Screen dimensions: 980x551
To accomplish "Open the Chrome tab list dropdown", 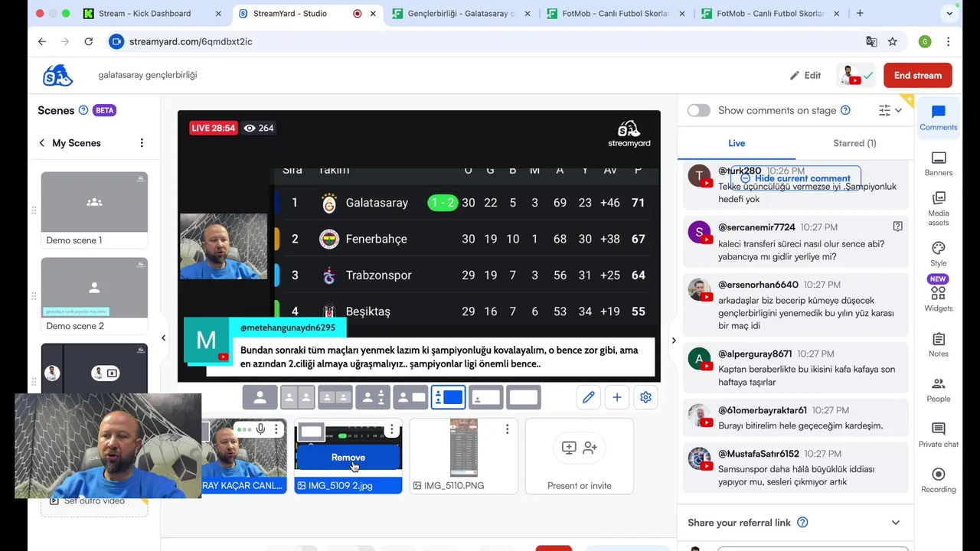I will point(949,13).
